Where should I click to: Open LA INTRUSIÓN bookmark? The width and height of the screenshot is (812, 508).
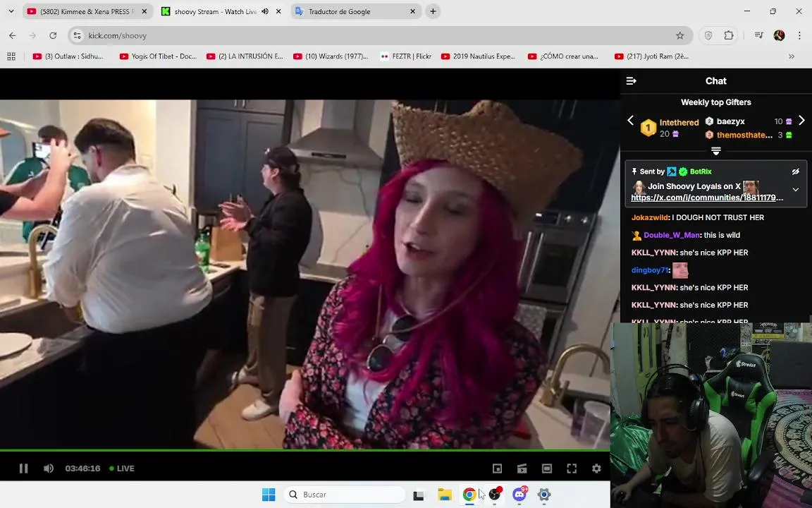click(x=245, y=56)
